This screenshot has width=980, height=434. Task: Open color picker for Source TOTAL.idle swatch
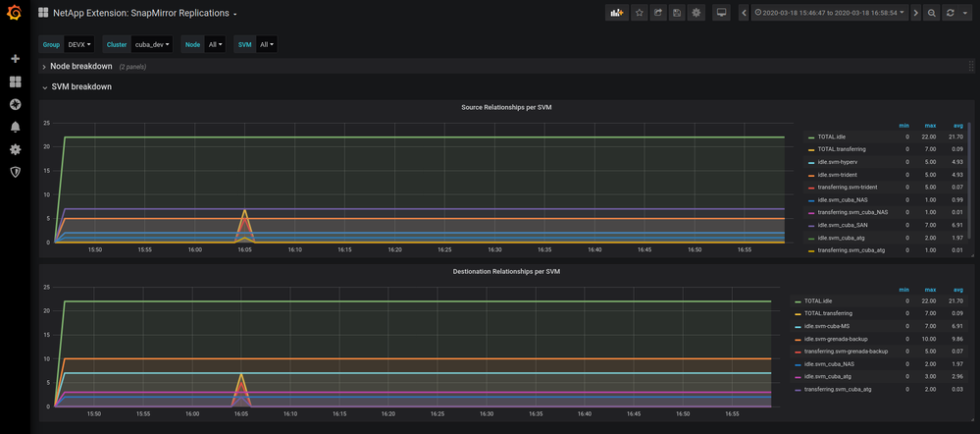pos(810,136)
